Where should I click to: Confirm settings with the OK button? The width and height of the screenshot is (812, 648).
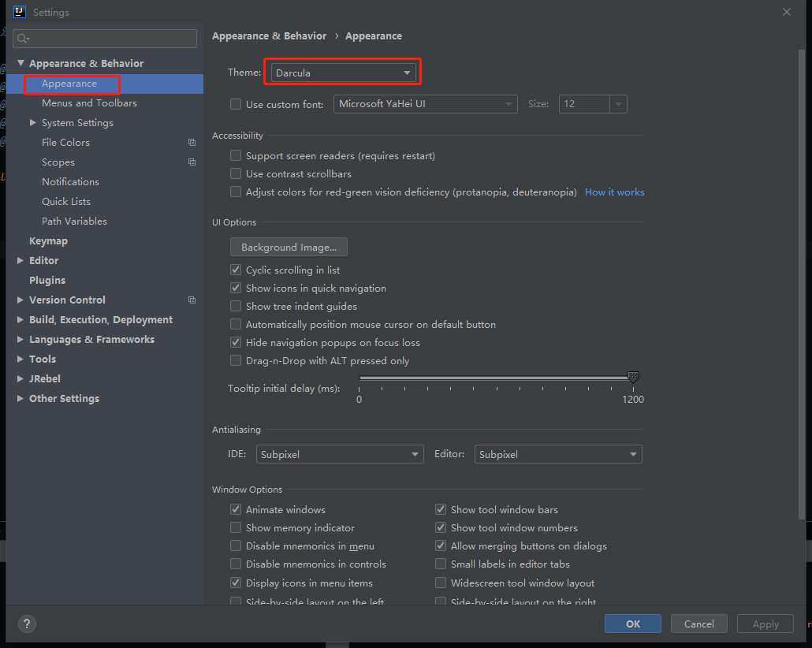[x=633, y=624]
